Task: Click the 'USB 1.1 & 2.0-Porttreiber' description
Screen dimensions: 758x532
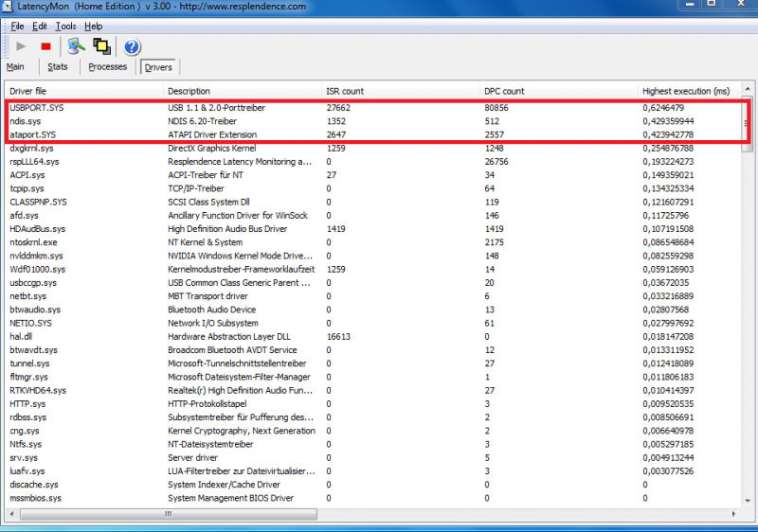Action: (217, 108)
